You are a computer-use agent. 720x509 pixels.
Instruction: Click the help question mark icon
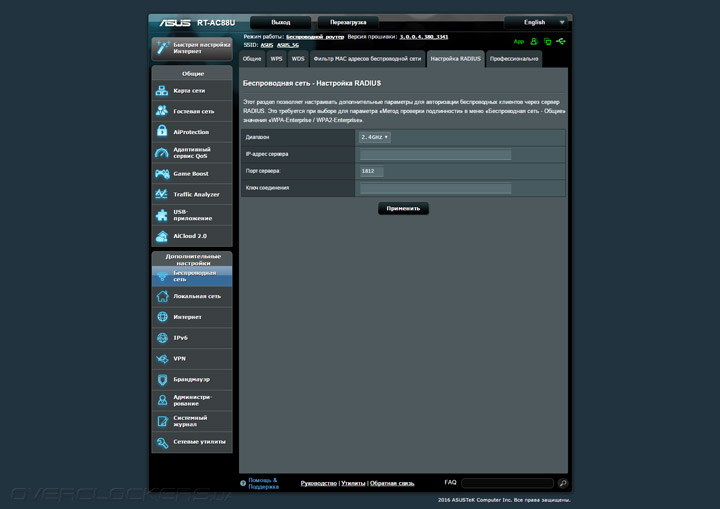click(x=243, y=483)
